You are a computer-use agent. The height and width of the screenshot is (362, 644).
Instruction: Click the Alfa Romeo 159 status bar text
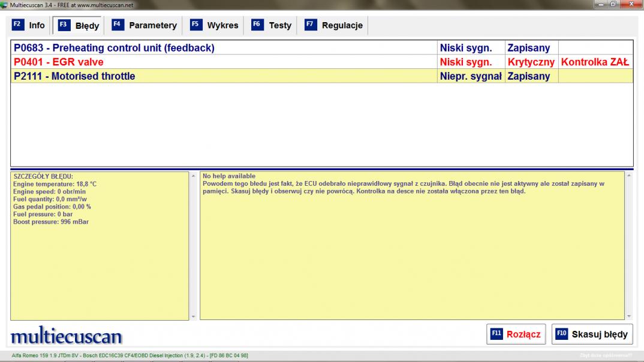(130, 355)
